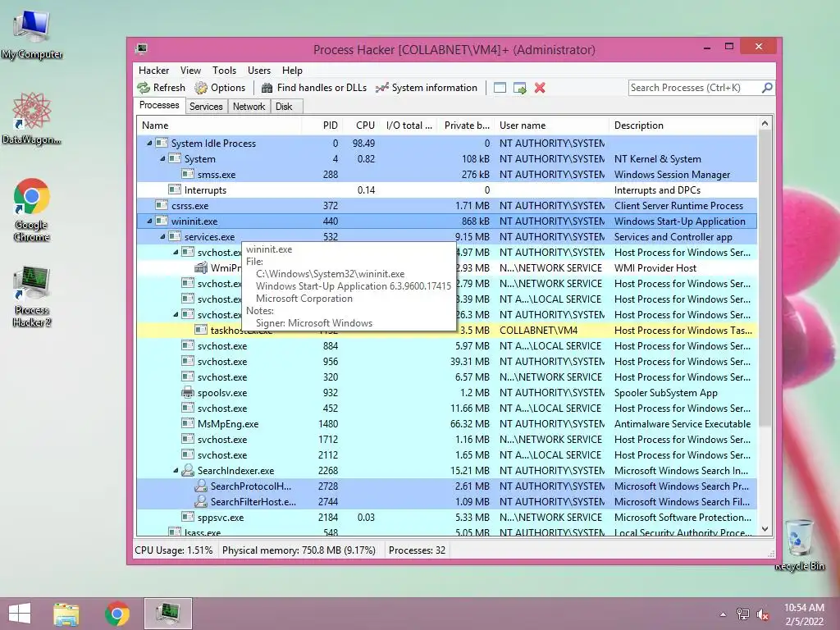The width and height of the screenshot is (840, 630).
Task: Click the search magnifier icon
Action: coord(767,87)
